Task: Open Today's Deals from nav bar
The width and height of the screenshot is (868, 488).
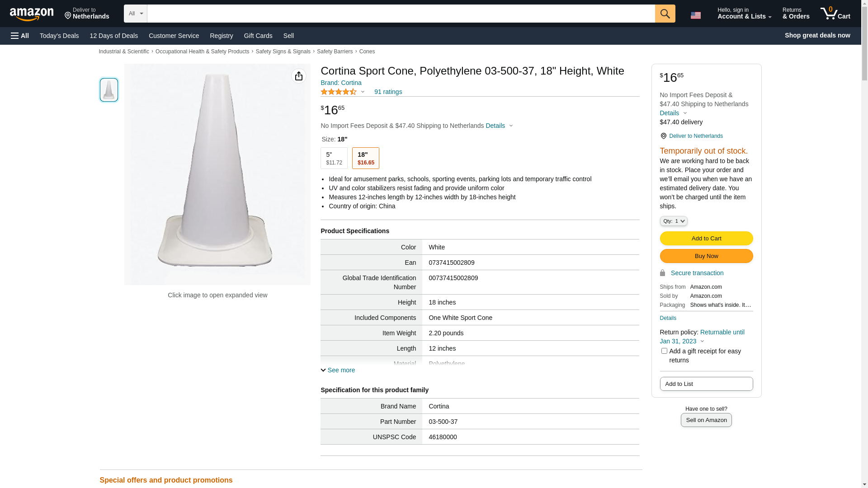Action: point(59,36)
